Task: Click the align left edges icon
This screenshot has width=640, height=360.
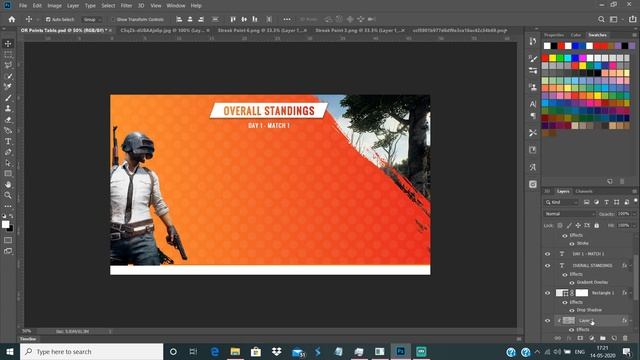Action: 179,19
